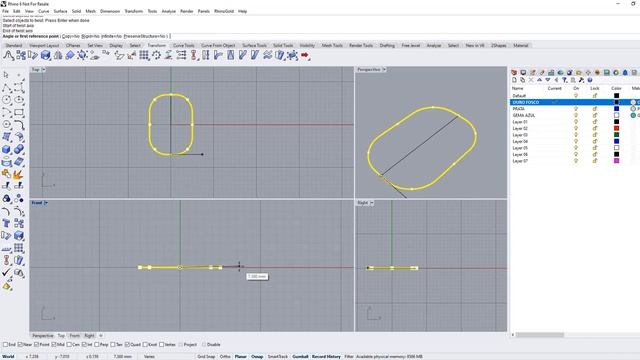
Task: Click the add viewport tab arrow
Action: pos(101,336)
